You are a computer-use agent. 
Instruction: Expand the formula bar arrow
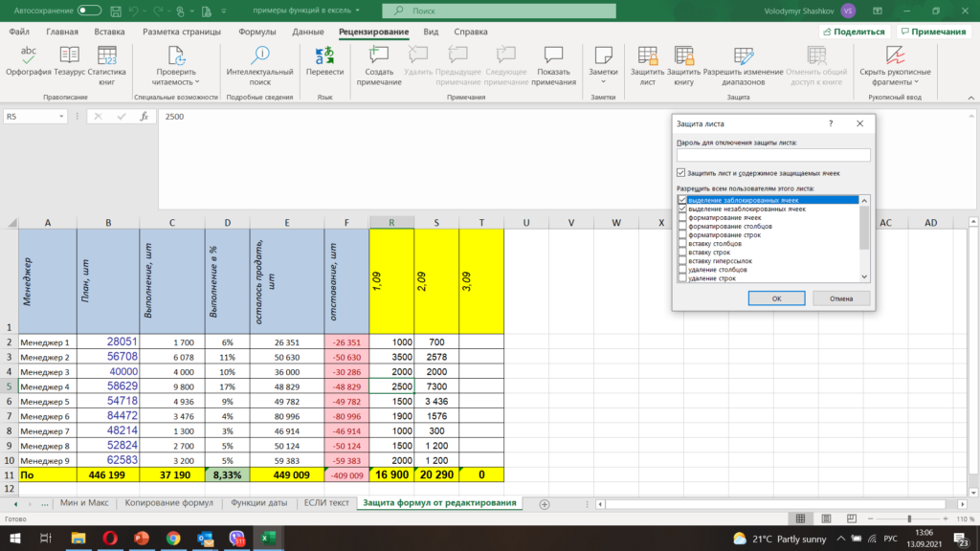[971, 116]
